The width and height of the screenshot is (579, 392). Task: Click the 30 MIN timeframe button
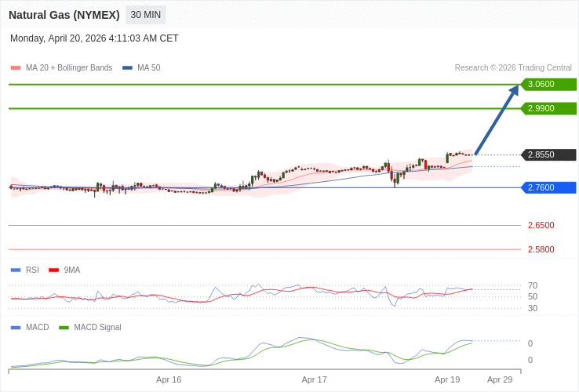146,15
